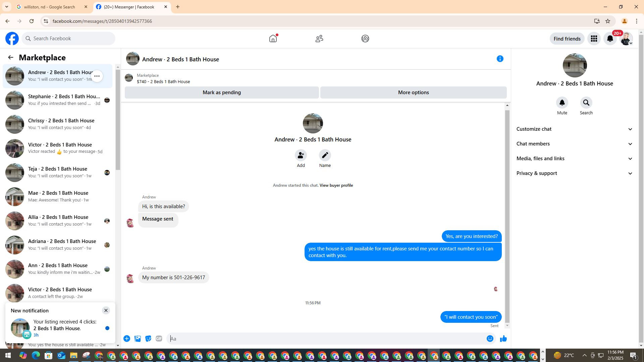The image size is (644, 362).
Task: Show hidden system tray icons
Action: tap(584, 355)
